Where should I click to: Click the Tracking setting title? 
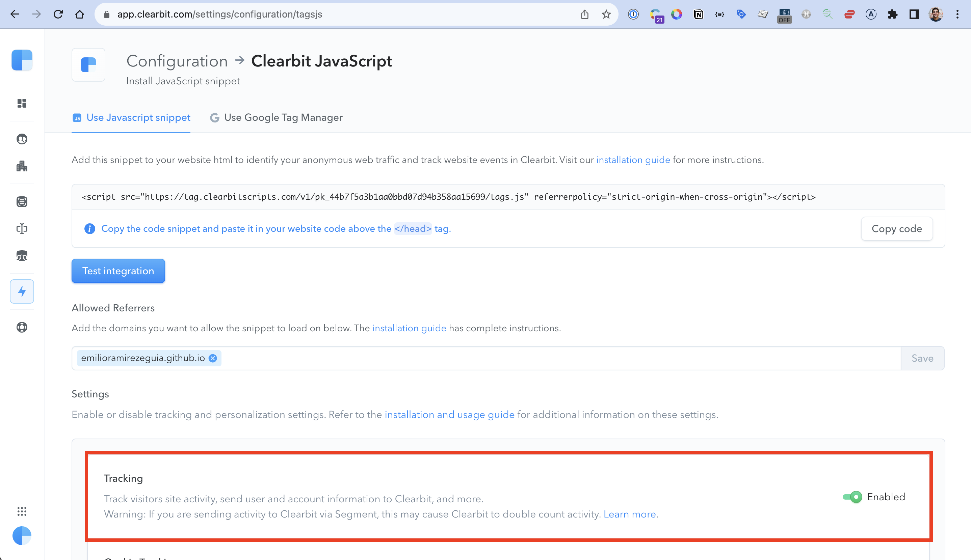click(123, 478)
